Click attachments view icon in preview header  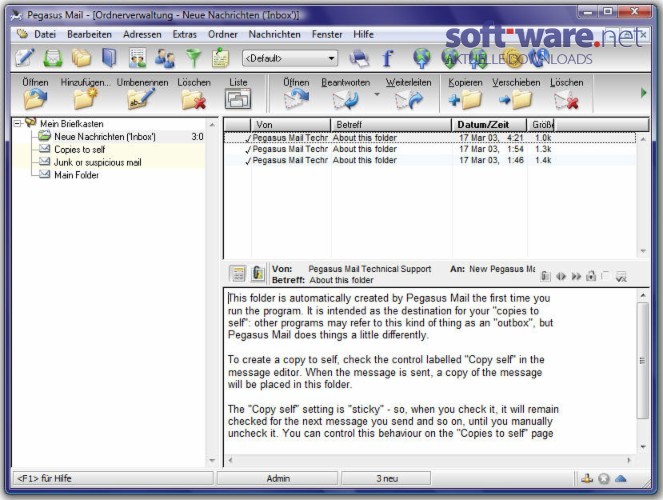(x=258, y=273)
